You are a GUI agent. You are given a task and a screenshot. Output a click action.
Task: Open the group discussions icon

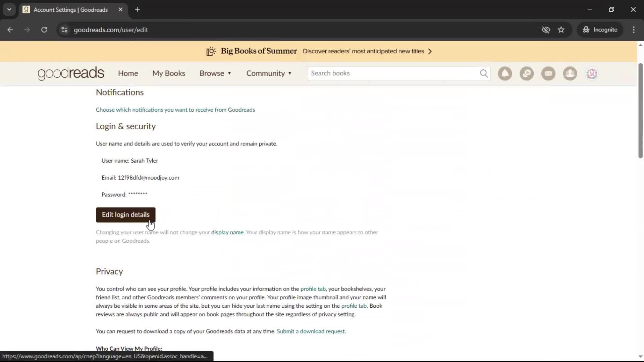527,73
